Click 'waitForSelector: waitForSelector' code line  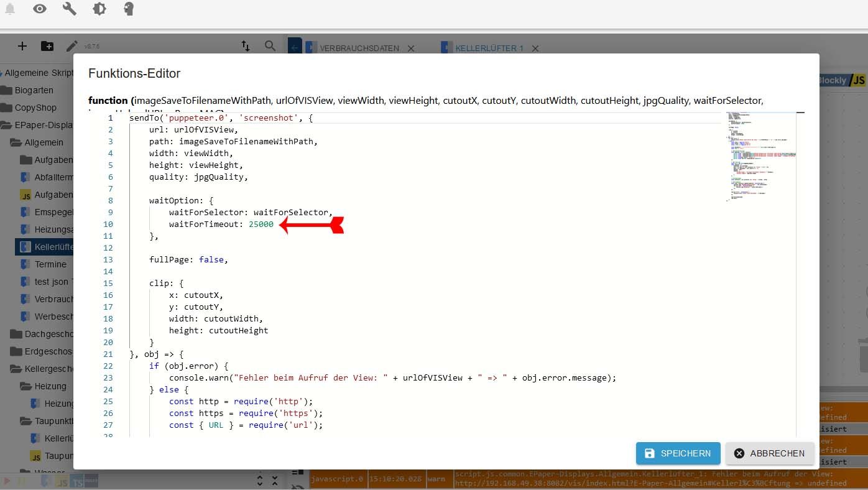tap(251, 212)
